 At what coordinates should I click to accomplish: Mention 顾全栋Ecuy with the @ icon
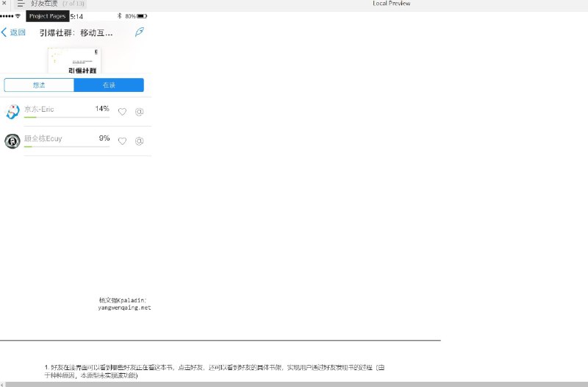coord(139,141)
